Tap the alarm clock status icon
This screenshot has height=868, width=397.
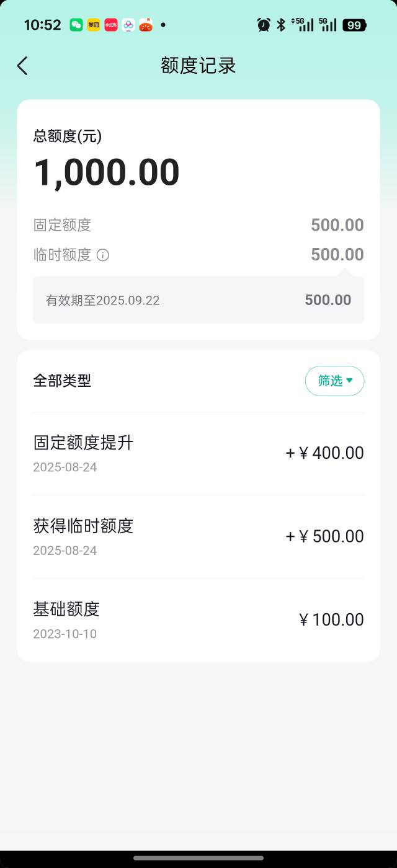point(264,25)
